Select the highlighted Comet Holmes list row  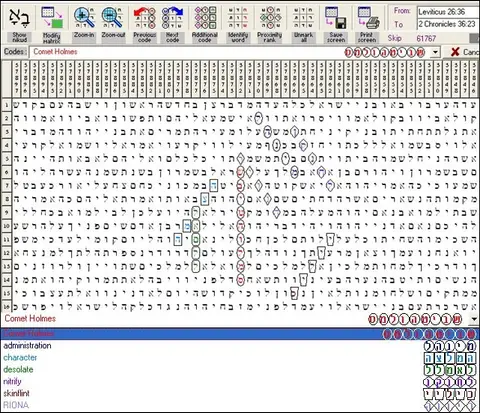[239, 333]
